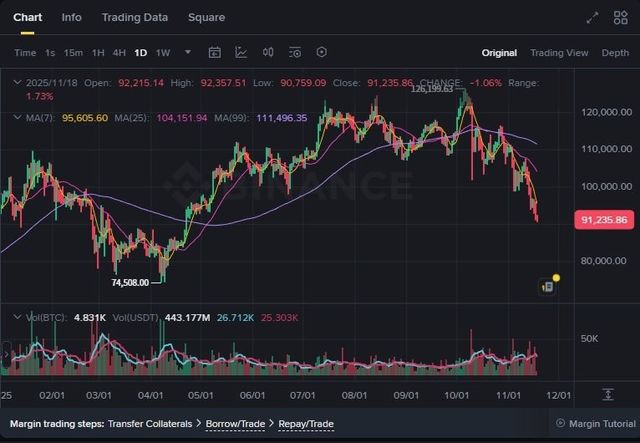Switch to Depth chart view

(x=615, y=52)
